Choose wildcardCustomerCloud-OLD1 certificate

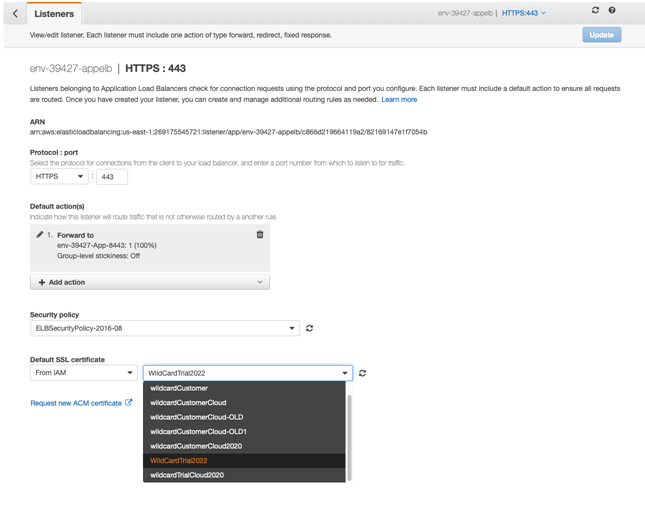(198, 432)
